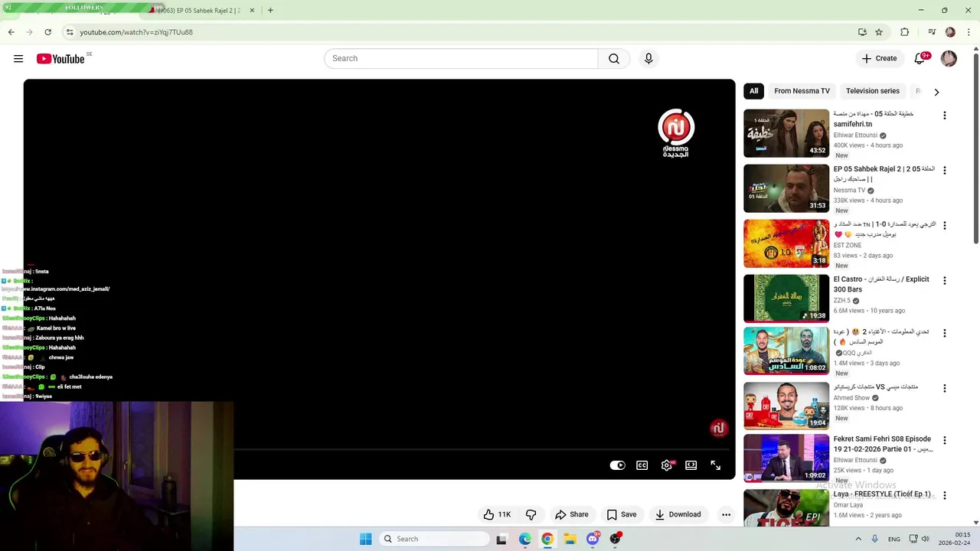Select the EP 05 Sahbek Rajel 2 tab
The height and width of the screenshot is (551, 980).
201,11
